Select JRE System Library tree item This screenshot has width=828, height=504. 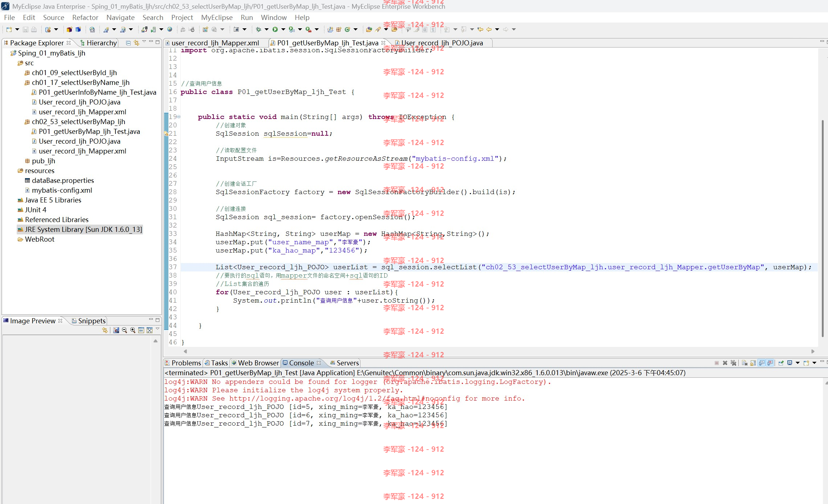tap(80, 229)
